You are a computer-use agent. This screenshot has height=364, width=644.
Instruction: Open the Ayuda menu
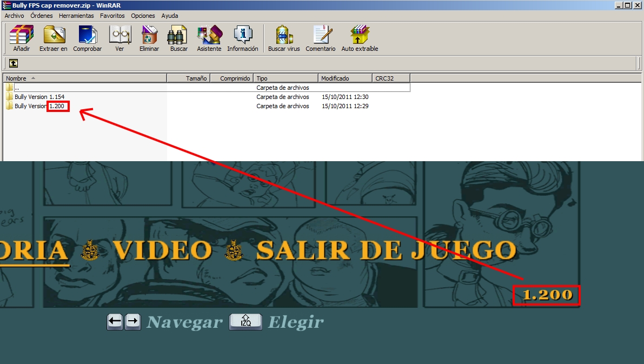point(170,16)
